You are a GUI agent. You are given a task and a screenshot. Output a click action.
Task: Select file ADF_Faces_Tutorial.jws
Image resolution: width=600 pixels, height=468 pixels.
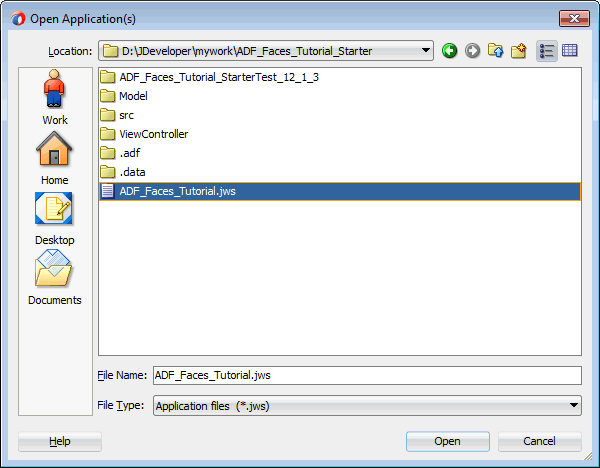click(340, 191)
